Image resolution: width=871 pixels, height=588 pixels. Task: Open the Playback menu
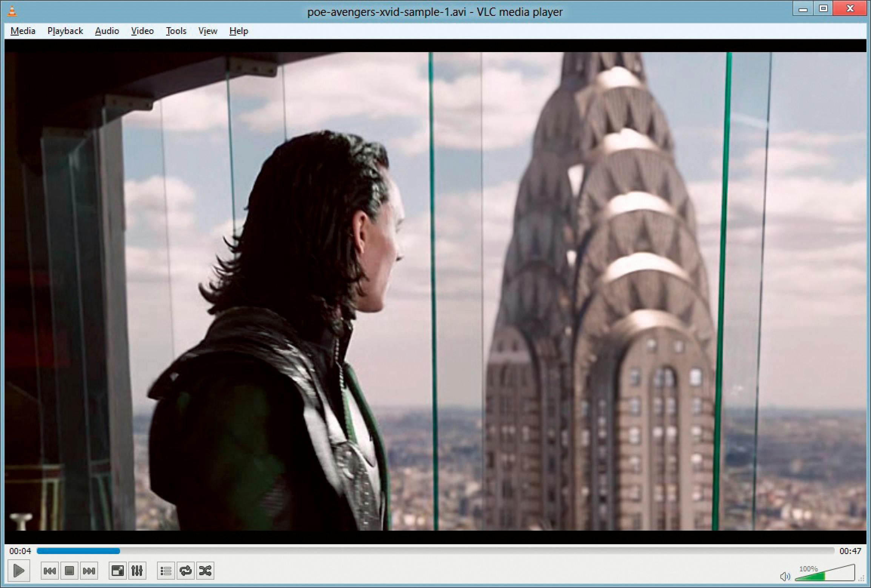[x=65, y=31]
